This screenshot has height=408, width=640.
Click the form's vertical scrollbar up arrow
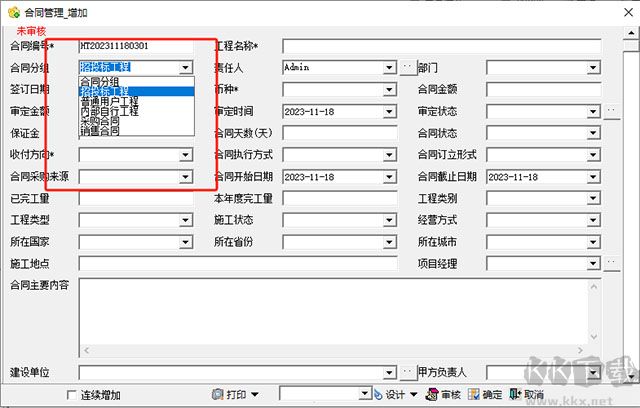coord(631,33)
